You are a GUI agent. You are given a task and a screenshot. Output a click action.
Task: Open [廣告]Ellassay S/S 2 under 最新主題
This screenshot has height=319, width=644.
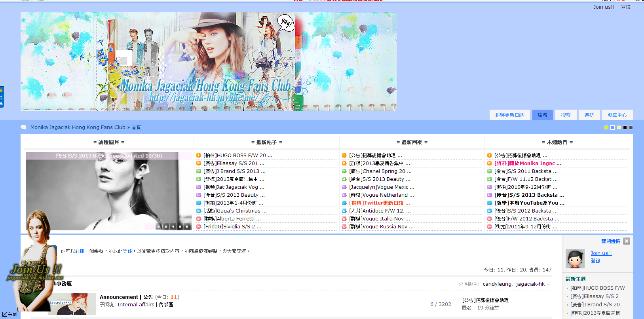(595, 296)
